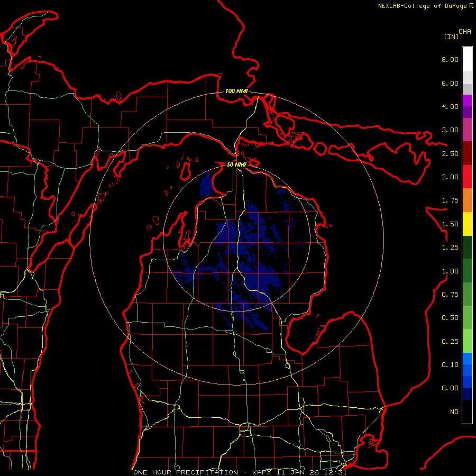Click the [IN] units label
Image resolution: width=476 pixels, height=476 pixels.
452,36
